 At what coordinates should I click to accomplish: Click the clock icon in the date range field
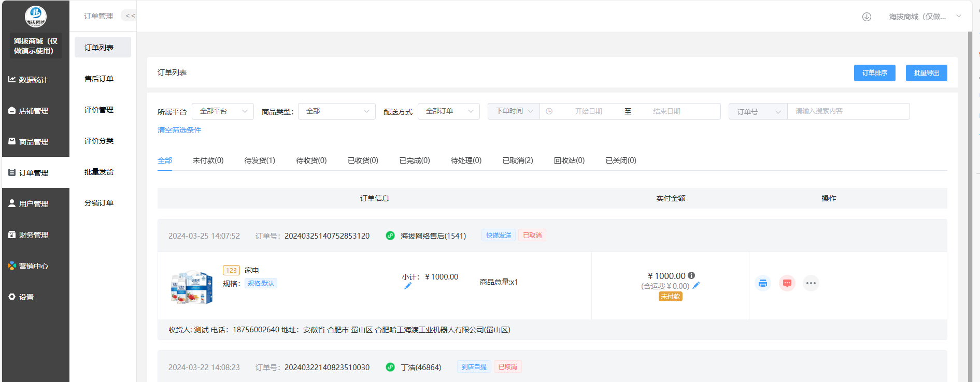[x=549, y=111]
